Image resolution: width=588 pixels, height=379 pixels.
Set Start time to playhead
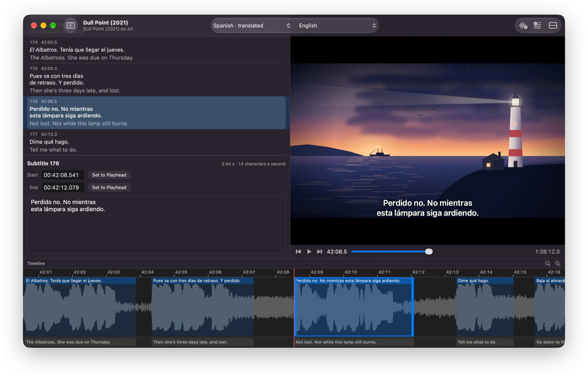point(109,175)
